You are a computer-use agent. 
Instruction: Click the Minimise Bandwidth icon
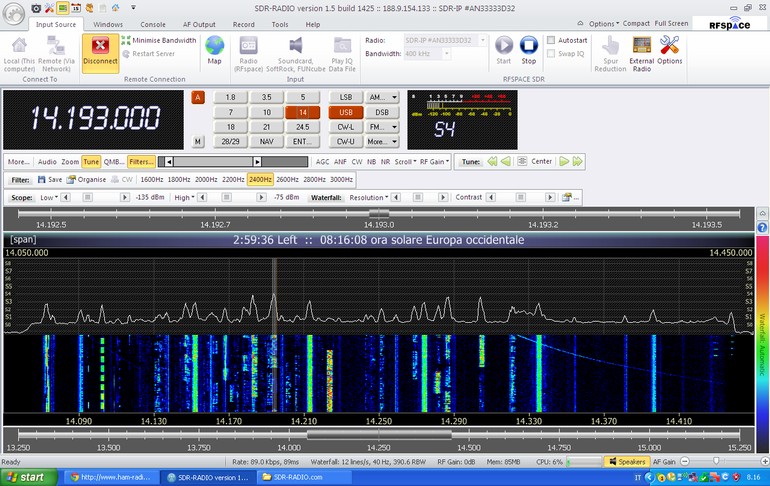[x=125, y=40]
